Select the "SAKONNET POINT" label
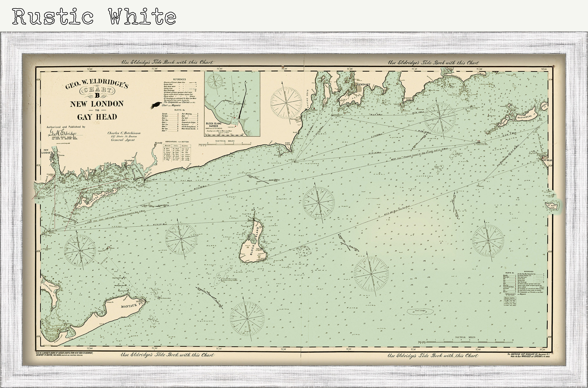The height and width of the screenshot is (388, 588). click(x=408, y=98)
